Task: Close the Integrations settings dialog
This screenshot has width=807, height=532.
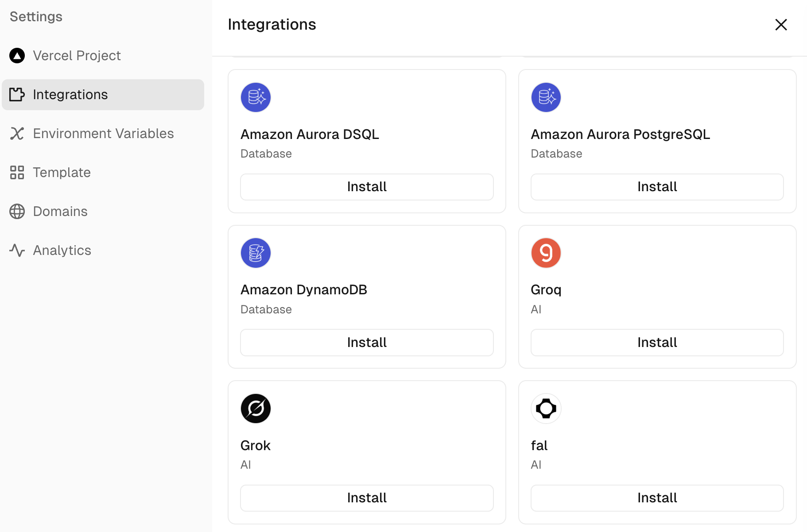Action: 781,25
